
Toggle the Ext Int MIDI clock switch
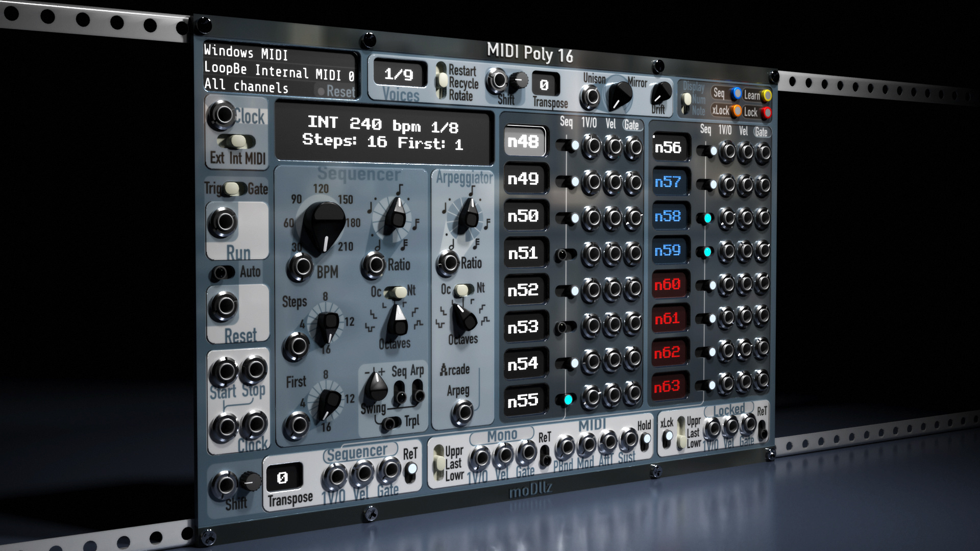[236, 141]
